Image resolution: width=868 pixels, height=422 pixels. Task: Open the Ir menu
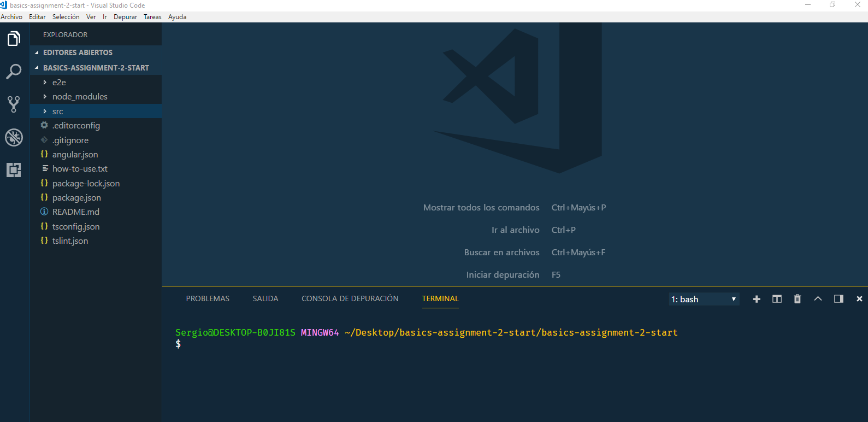tap(105, 17)
